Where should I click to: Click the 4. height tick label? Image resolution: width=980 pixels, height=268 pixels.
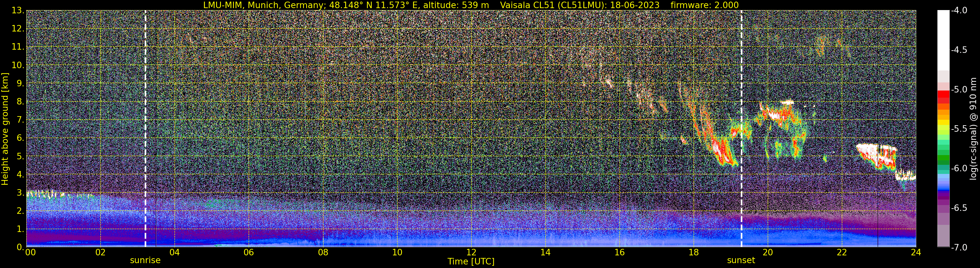[20, 175]
